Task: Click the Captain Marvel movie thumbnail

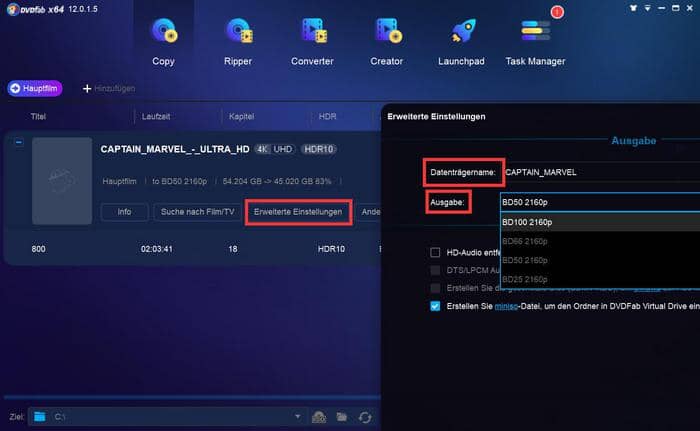Action: tap(62, 181)
